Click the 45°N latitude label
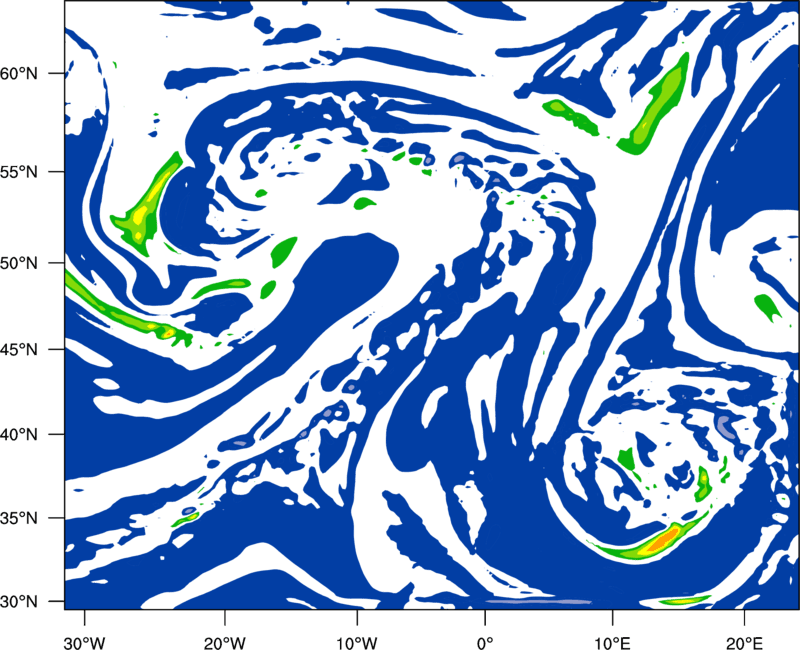This screenshot has width=800, height=650. (x=19, y=350)
